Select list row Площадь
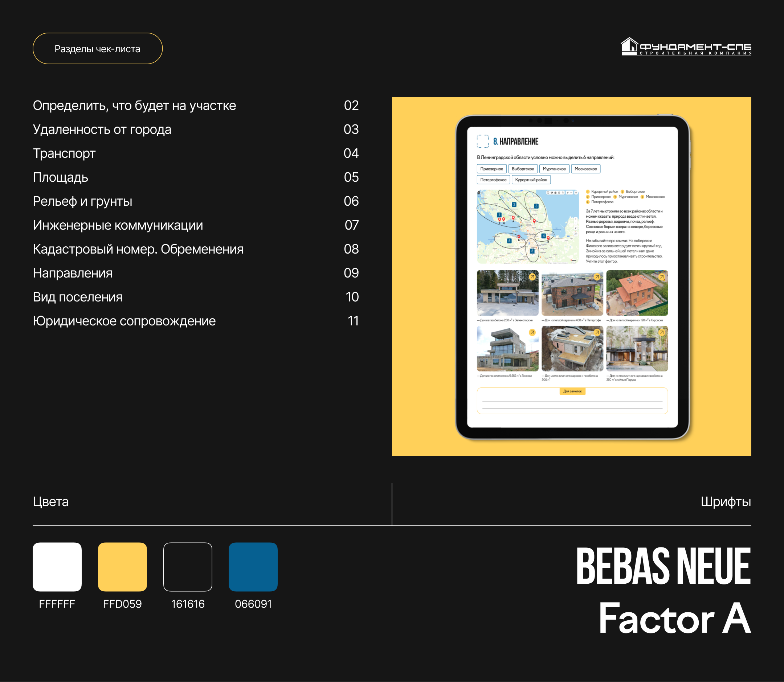 pyautogui.click(x=196, y=177)
